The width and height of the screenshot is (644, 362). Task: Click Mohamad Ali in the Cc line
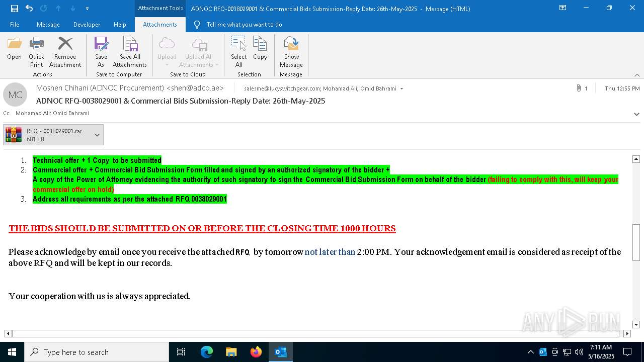click(x=32, y=113)
